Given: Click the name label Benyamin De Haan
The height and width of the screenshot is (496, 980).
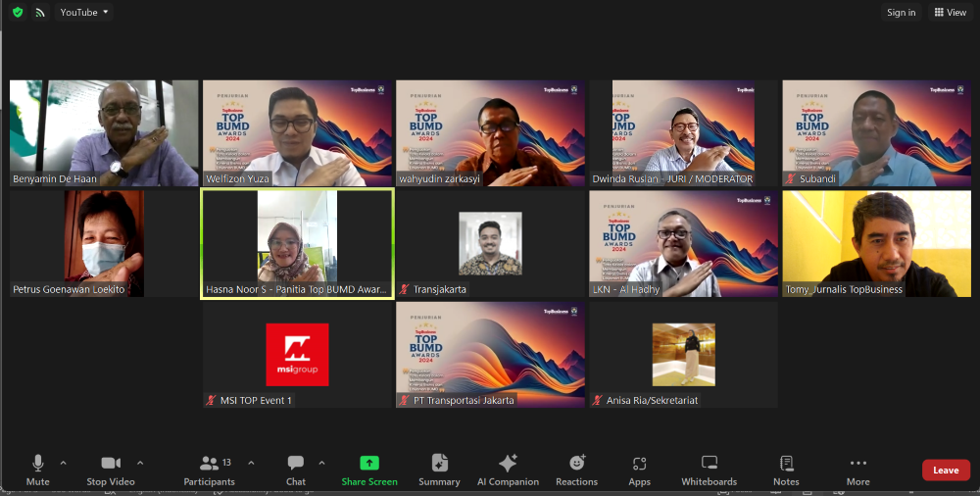Looking at the screenshot, I should [55, 178].
